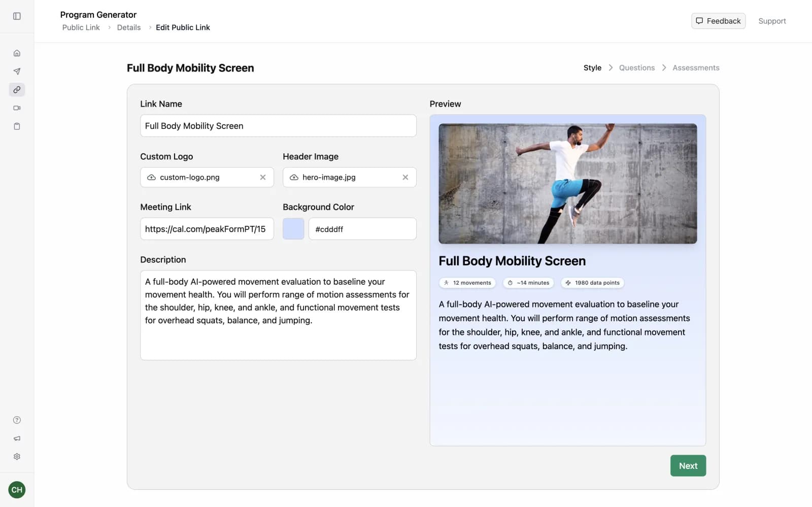
Task: Open the help question mark icon
Action: [17, 420]
